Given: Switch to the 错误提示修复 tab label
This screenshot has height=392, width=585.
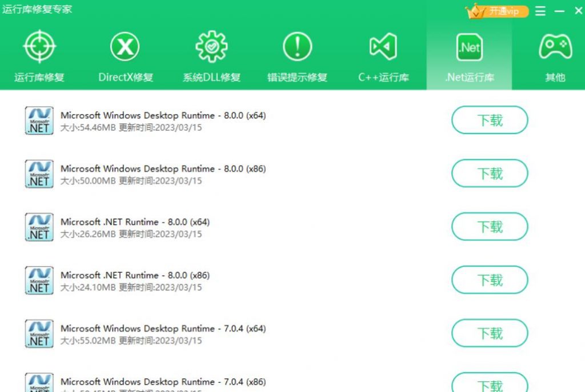Looking at the screenshot, I should point(297,78).
